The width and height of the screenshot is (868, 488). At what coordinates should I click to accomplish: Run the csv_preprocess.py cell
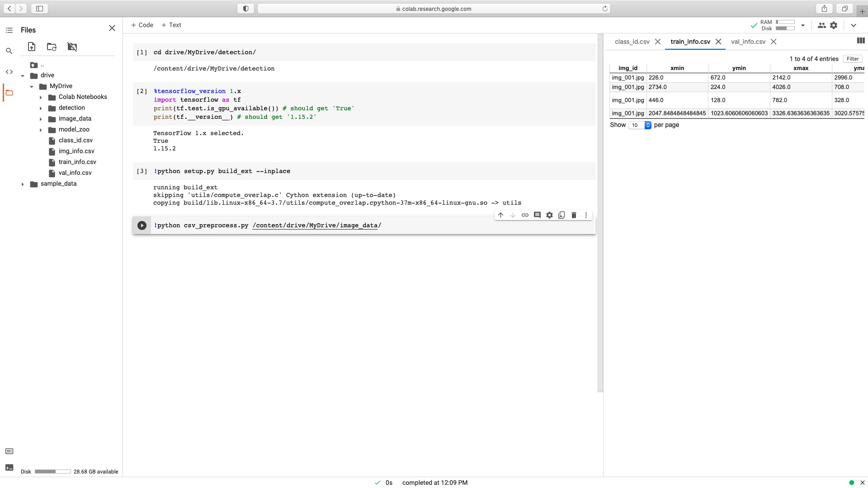142,225
